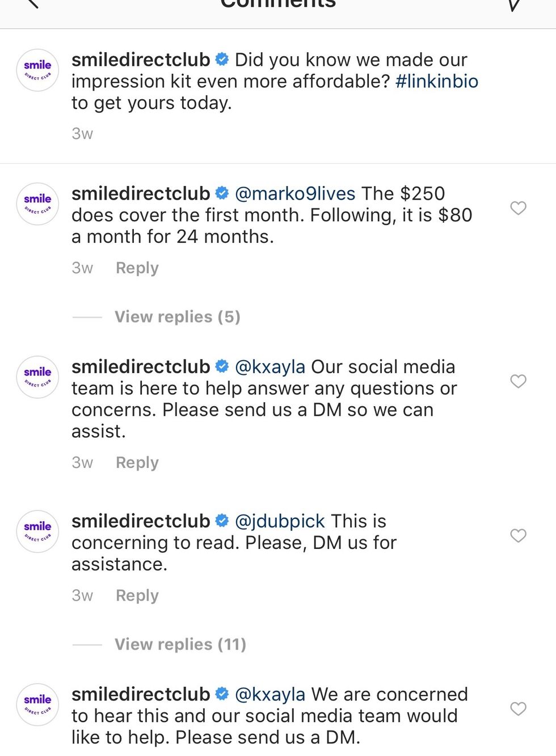Viewport: 556px width, 756px height.
Task: Open smiledirectclub avatar on post caption
Action: (x=37, y=70)
